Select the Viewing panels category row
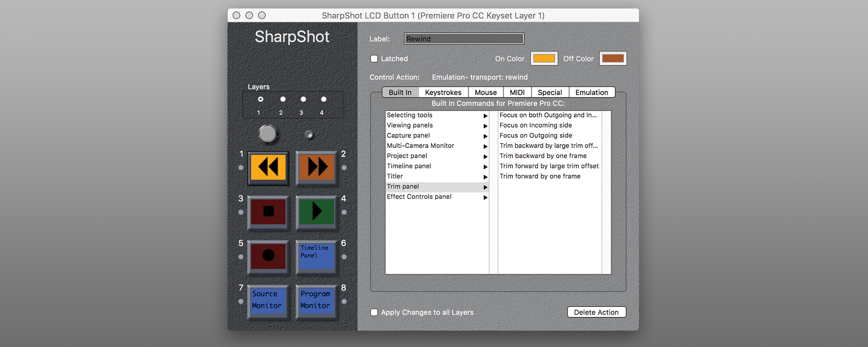 coord(437,125)
